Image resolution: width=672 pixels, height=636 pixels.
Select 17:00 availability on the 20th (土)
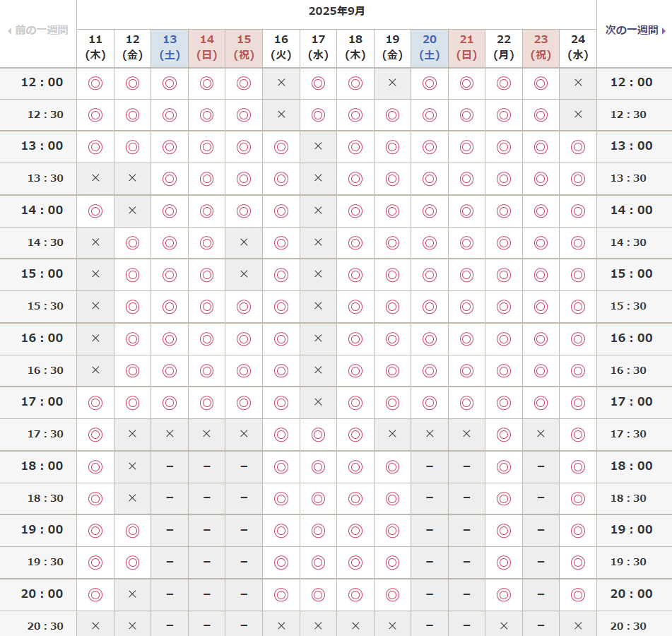[430, 402]
